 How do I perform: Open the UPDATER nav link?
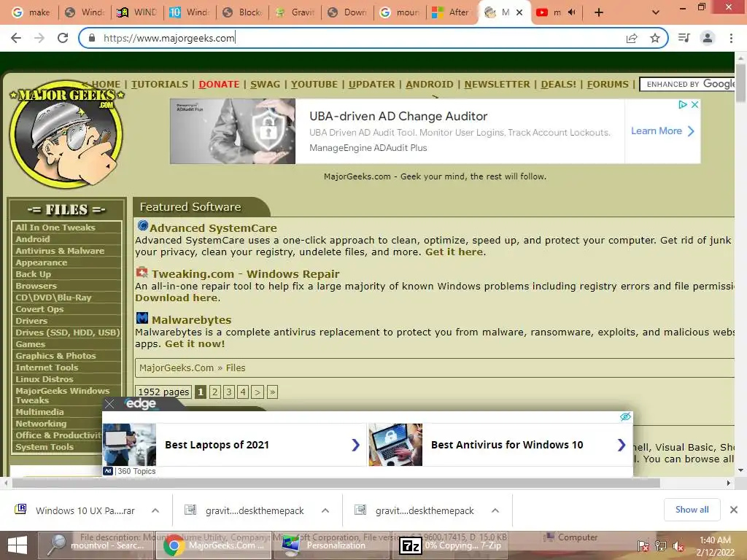[371, 85]
